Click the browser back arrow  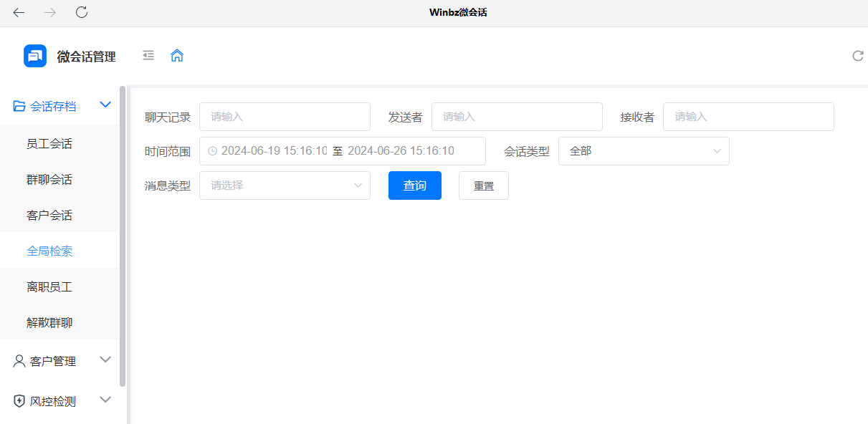pos(18,12)
